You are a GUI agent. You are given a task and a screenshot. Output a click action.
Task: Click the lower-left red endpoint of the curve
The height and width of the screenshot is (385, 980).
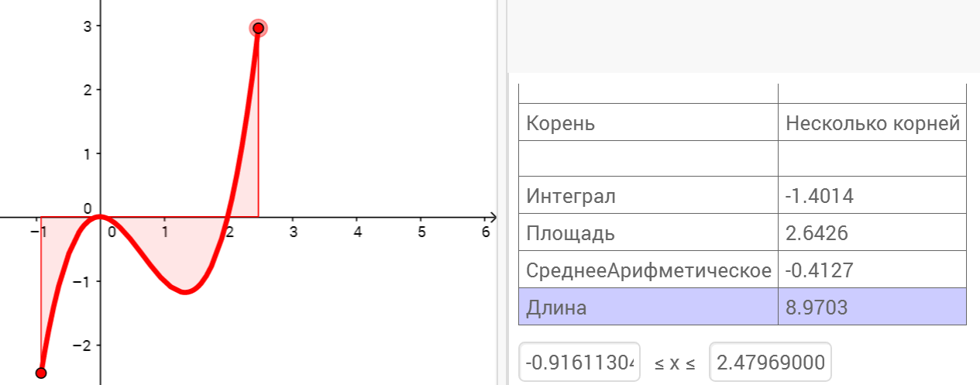(41, 373)
